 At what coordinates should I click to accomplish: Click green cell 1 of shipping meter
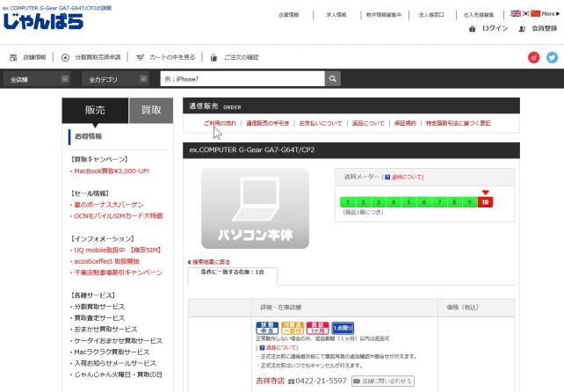[348, 202]
